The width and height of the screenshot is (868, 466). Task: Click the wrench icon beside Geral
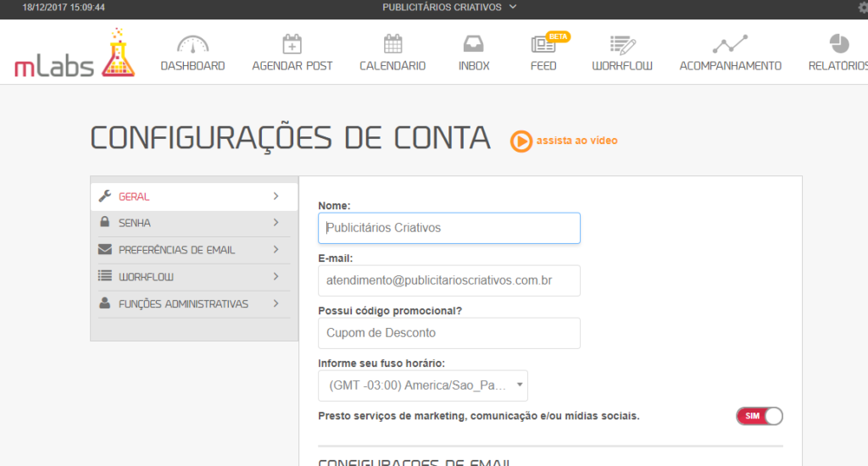[x=104, y=196]
